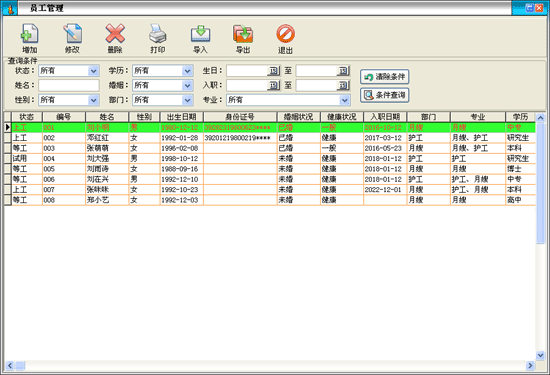This screenshot has width=550, height=375.
Task: Open calendar picker for 入职 end date
Action: tap(343, 85)
